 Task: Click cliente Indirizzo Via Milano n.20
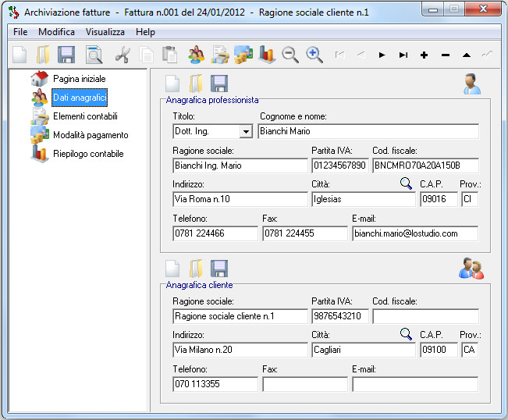[240, 350]
